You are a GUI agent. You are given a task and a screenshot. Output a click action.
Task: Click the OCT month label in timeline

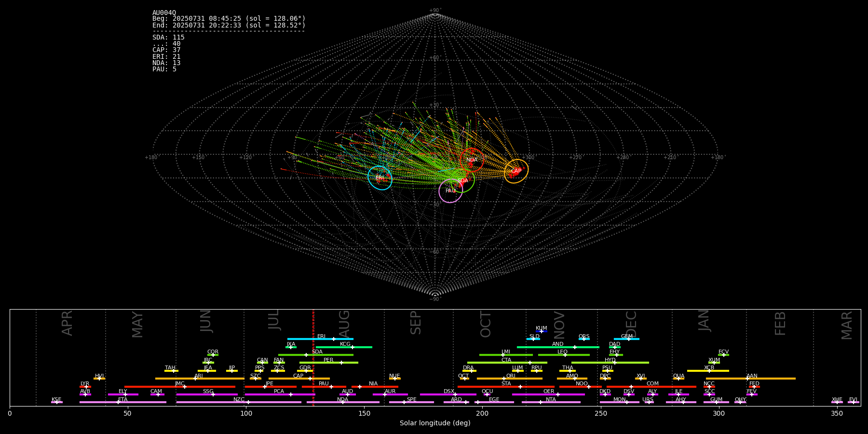point(486,324)
